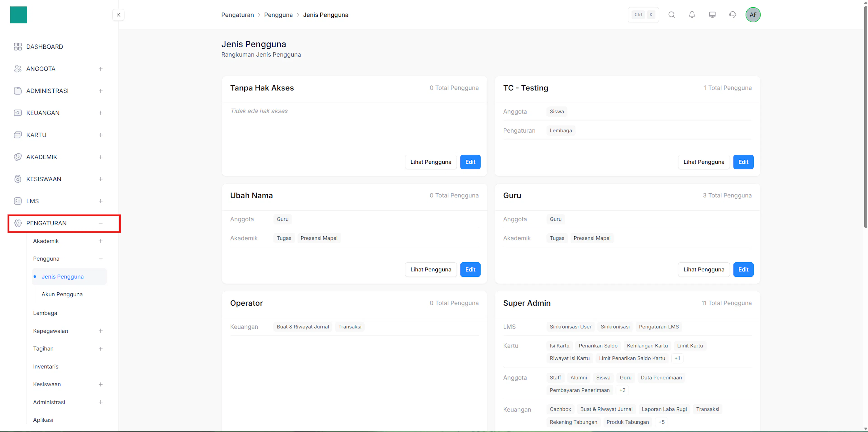
Task: Open the DASHBOARD menu item
Action: [45, 47]
